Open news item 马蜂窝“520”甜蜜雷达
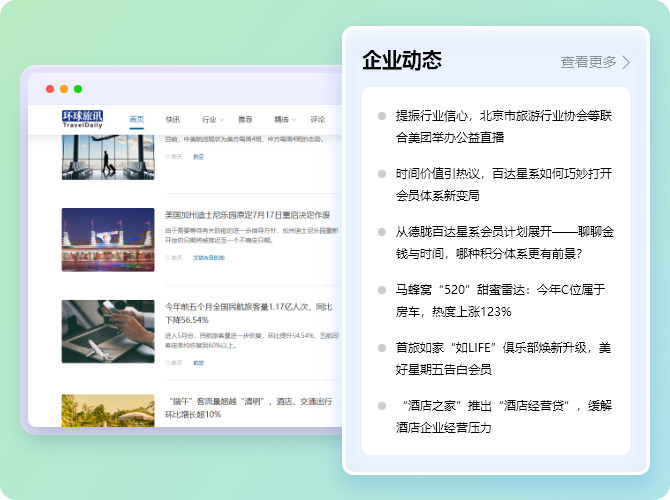The image size is (670, 500). (500, 300)
